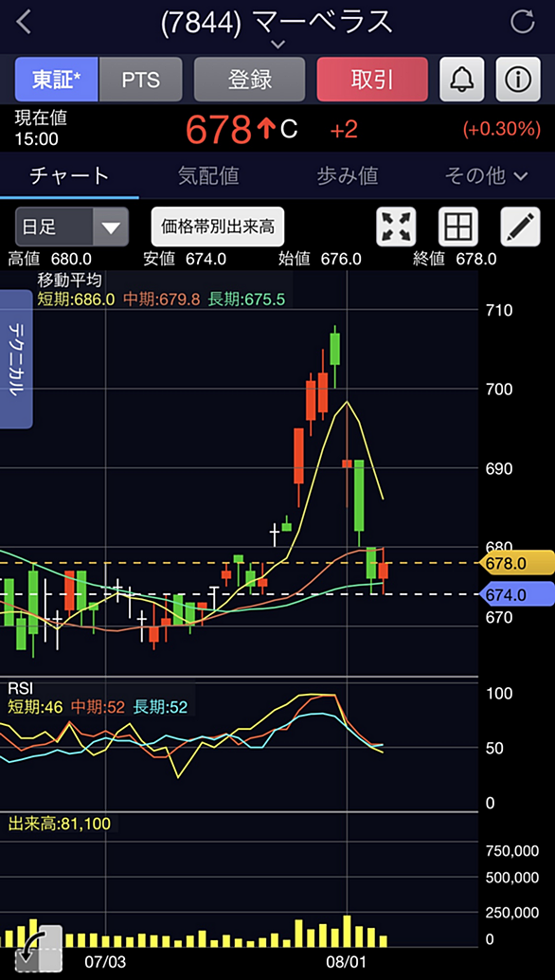Expand the stock title chevron

point(277,45)
